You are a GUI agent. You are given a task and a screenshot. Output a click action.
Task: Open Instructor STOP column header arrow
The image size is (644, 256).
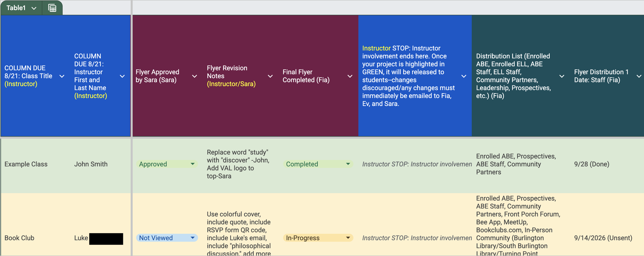[464, 76]
